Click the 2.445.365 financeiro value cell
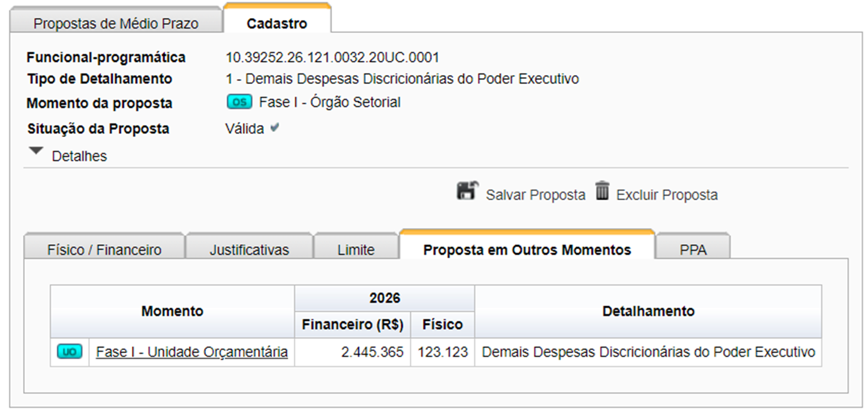The height and width of the screenshot is (411, 868). coord(353,352)
